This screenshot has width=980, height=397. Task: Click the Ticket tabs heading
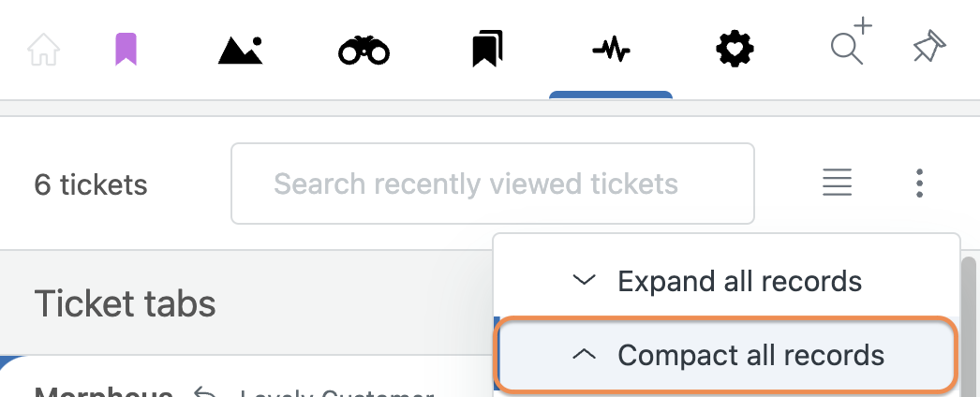tap(125, 304)
